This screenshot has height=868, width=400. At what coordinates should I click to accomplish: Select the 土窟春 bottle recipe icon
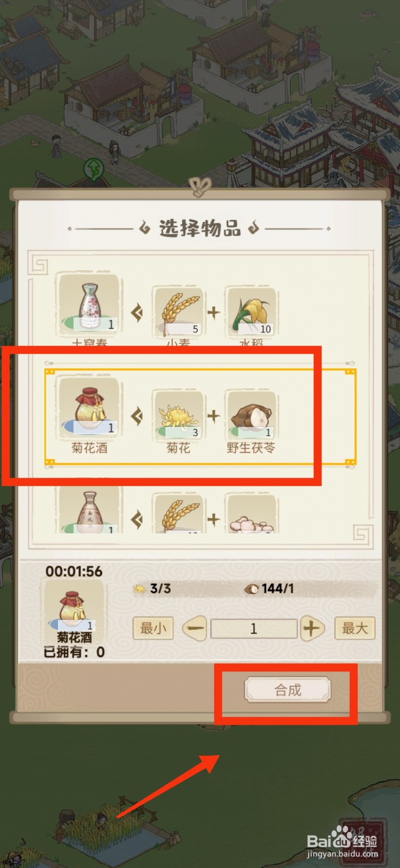[89, 304]
